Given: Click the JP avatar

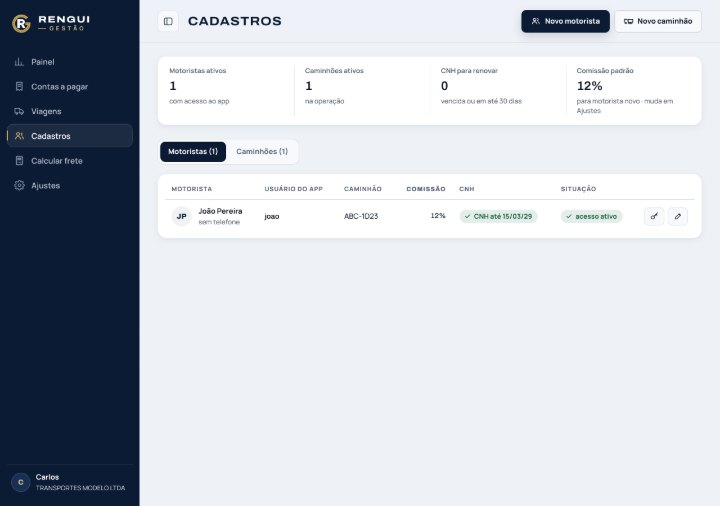Looking at the screenshot, I should (181, 216).
